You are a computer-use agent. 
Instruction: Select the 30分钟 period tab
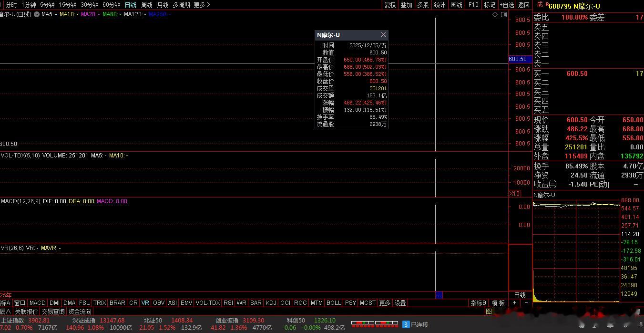click(89, 5)
